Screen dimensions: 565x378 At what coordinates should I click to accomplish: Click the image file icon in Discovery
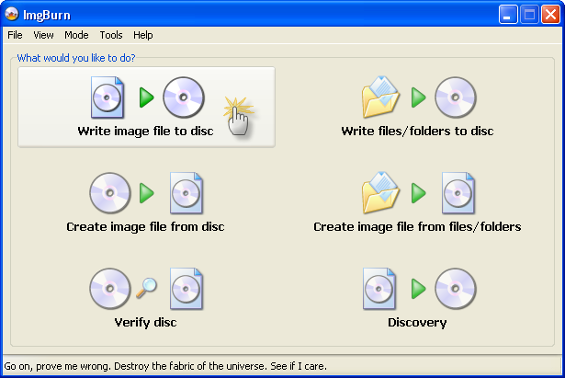379,289
